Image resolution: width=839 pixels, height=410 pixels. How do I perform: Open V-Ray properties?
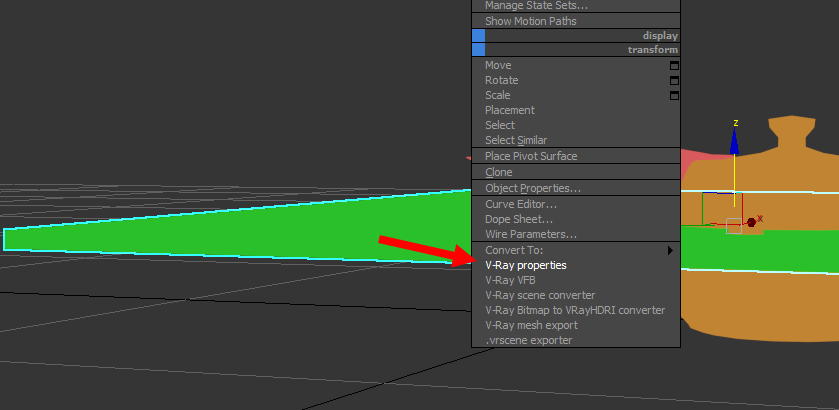pyautogui.click(x=576, y=265)
